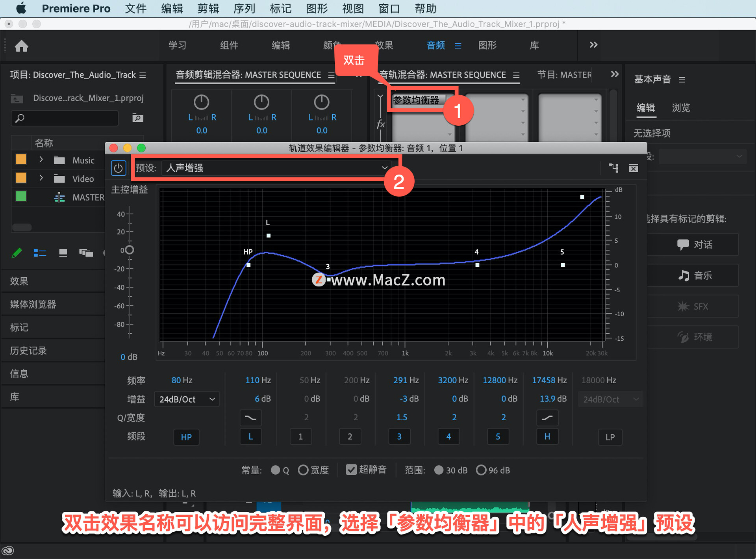Toggle the HP band button
Viewport: 756px width, 559px height.
pyautogui.click(x=186, y=437)
